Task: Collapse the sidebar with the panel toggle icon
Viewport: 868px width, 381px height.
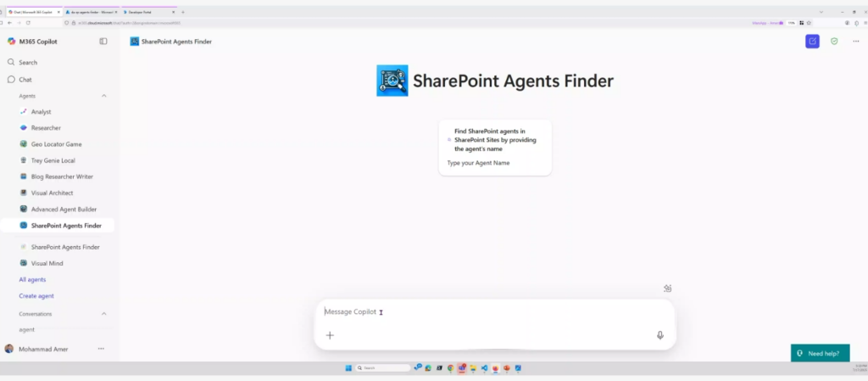Action: pos(103,41)
